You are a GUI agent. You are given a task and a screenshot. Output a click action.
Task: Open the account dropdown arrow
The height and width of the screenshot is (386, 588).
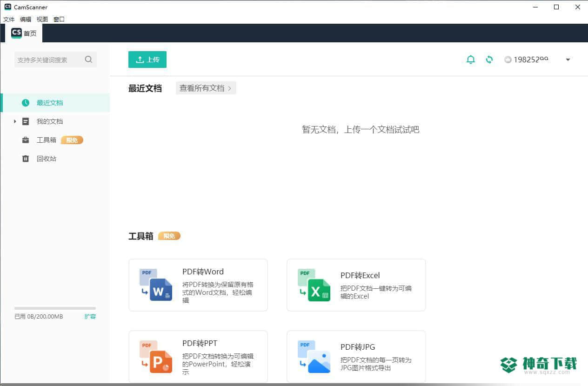coord(568,60)
